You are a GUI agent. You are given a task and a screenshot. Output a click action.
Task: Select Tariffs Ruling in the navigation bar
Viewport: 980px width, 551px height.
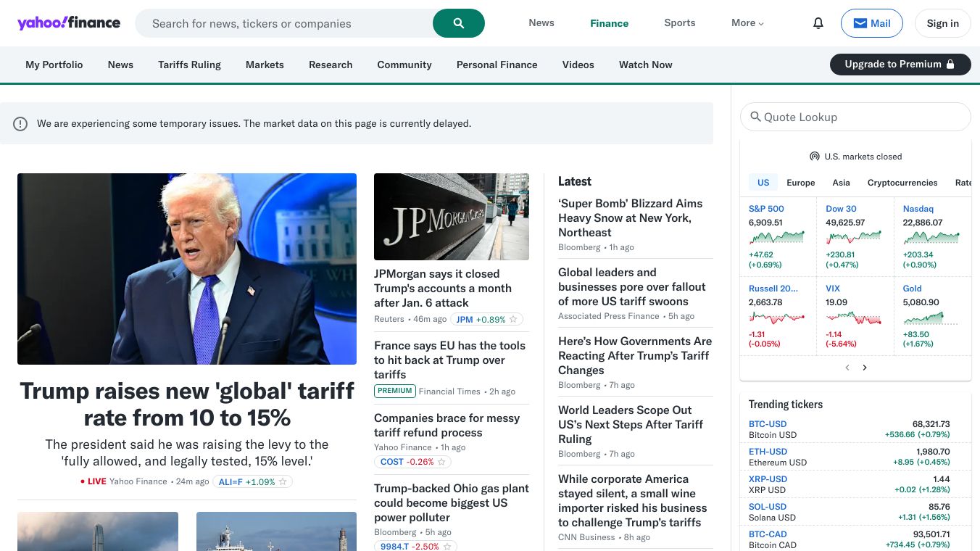[189, 65]
